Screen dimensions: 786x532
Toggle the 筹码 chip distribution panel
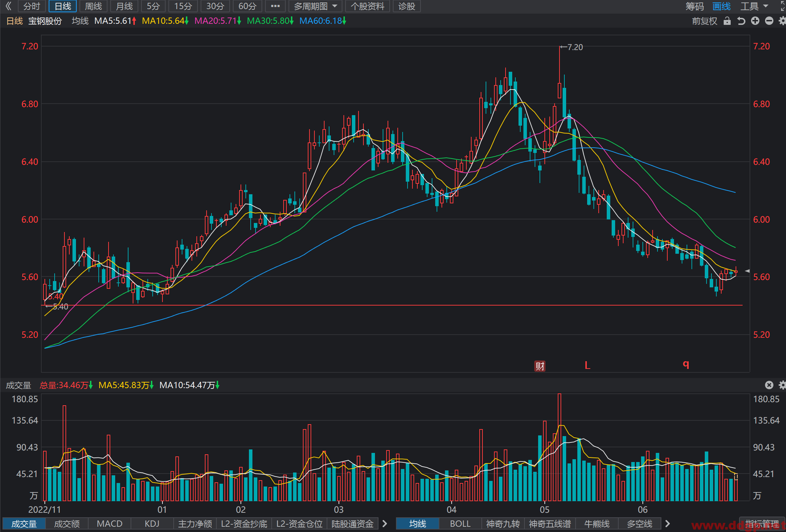point(695,6)
